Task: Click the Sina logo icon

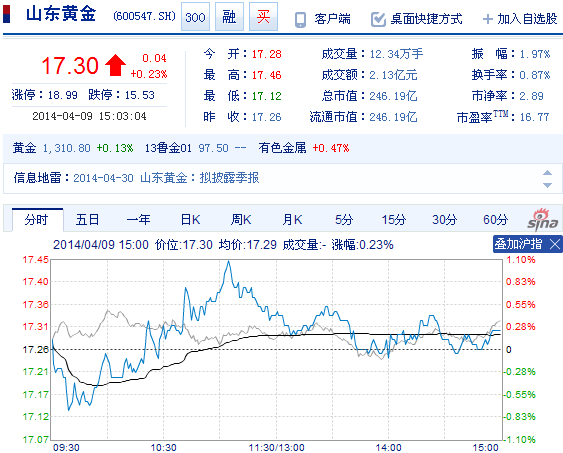Action: point(543,219)
